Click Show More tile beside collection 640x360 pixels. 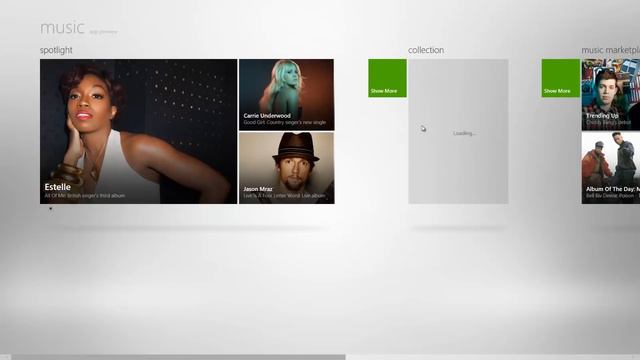click(x=387, y=78)
